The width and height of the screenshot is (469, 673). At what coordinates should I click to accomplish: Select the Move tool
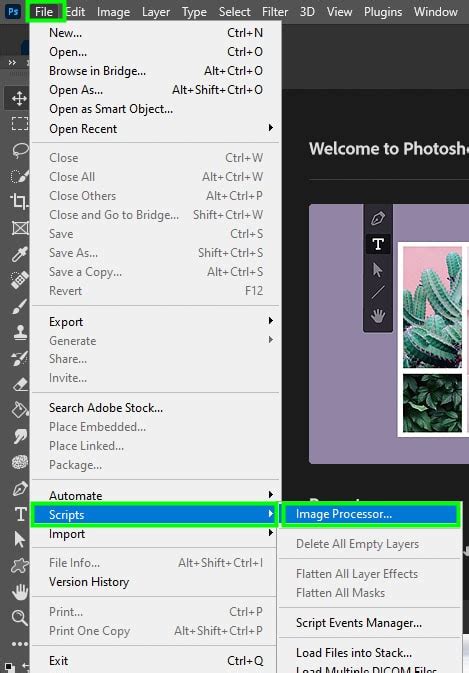click(19, 98)
